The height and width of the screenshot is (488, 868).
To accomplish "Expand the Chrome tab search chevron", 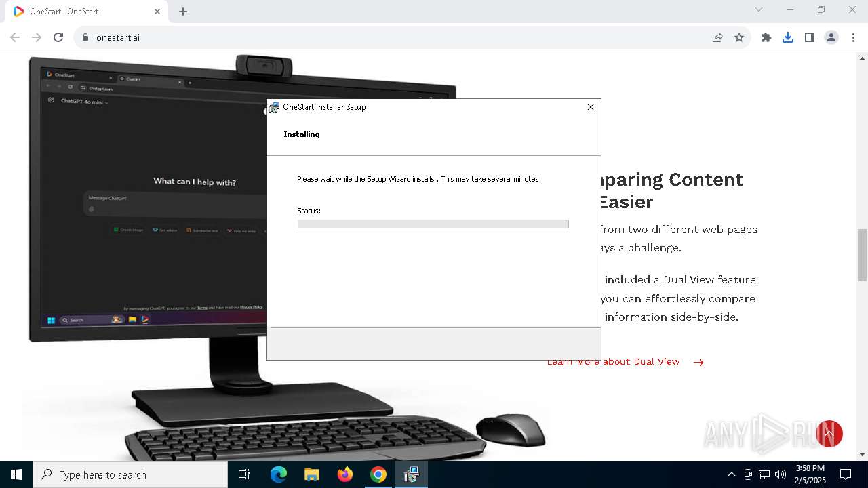I will pos(759,10).
